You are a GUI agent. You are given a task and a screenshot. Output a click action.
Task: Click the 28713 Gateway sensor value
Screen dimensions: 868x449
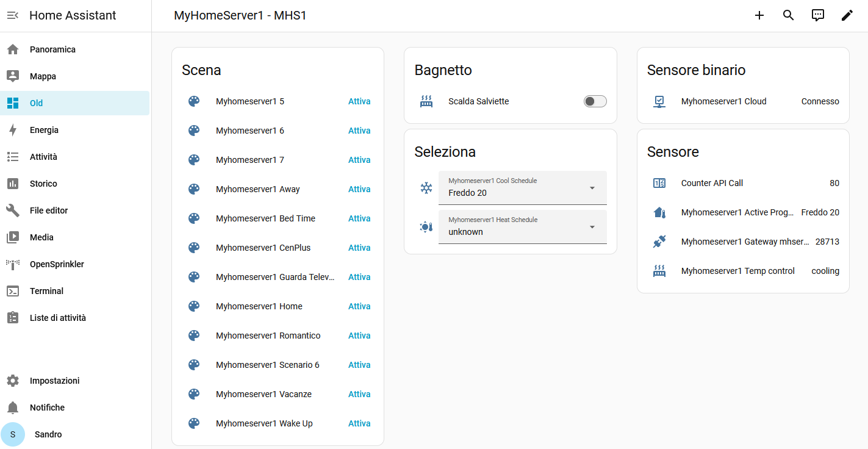pyautogui.click(x=827, y=242)
